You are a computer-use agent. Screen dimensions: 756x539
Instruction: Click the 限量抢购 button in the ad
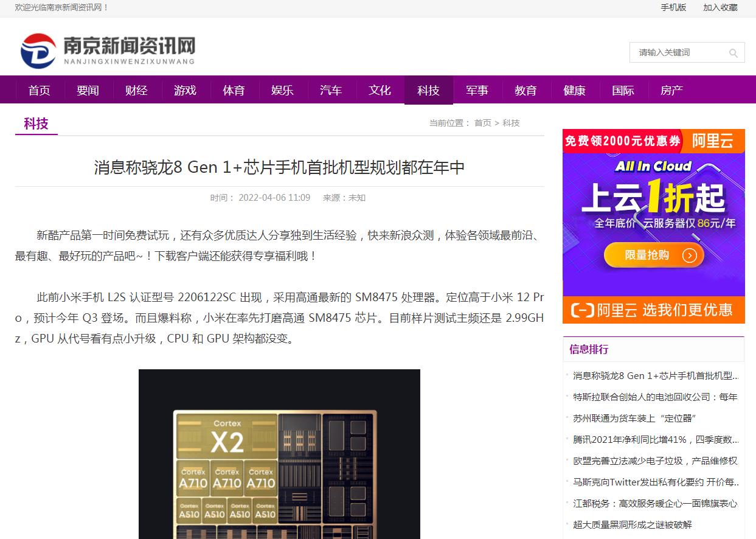654,255
